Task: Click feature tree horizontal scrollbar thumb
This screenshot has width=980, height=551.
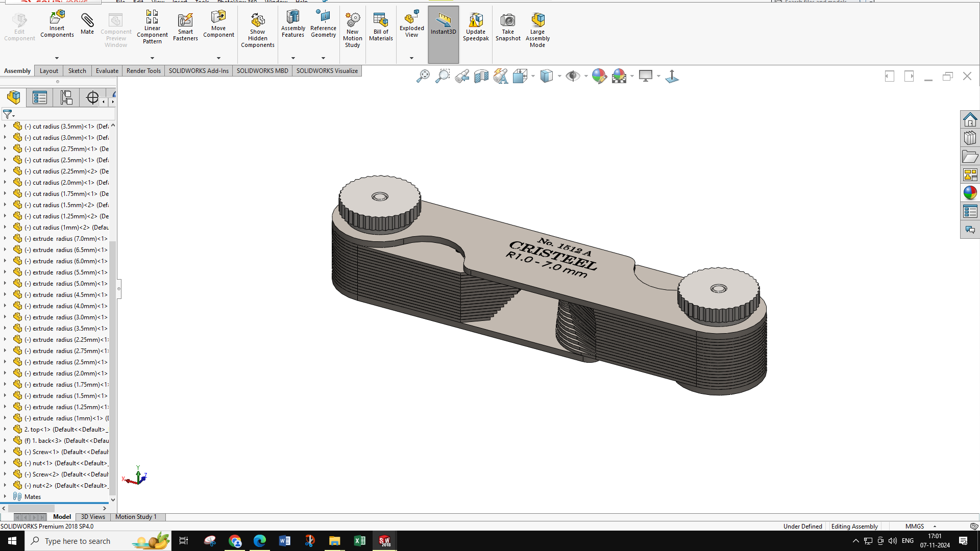Action: tap(31, 508)
